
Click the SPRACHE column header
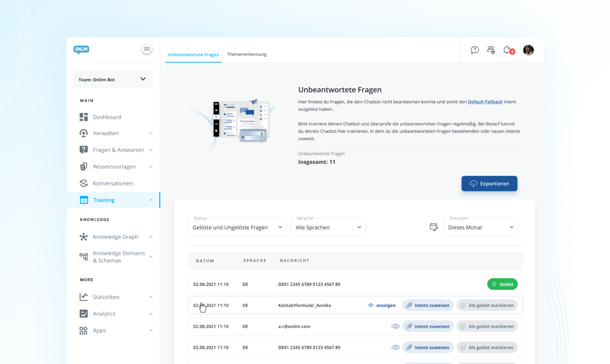255,261
